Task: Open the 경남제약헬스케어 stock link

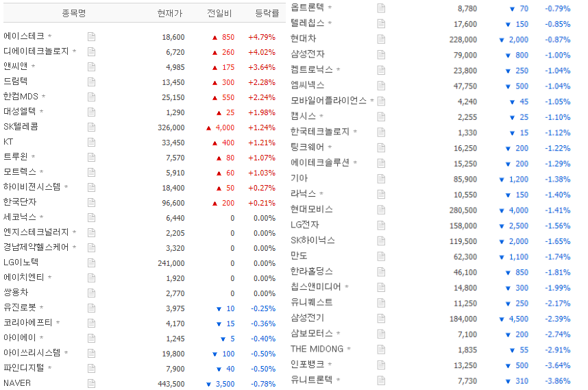Action: click(36, 247)
